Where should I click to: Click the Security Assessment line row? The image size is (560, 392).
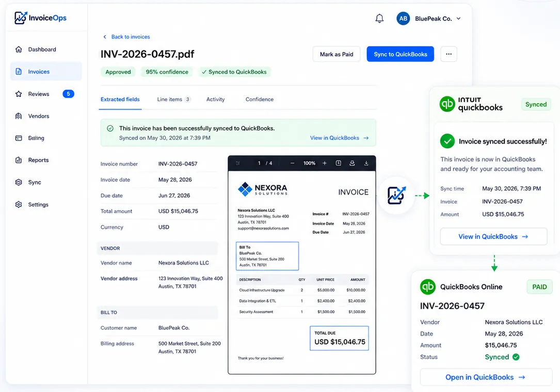[302, 312]
